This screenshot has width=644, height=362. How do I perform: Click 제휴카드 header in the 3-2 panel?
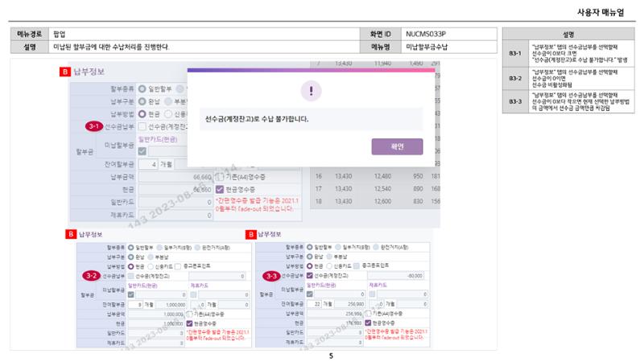tap(199, 285)
